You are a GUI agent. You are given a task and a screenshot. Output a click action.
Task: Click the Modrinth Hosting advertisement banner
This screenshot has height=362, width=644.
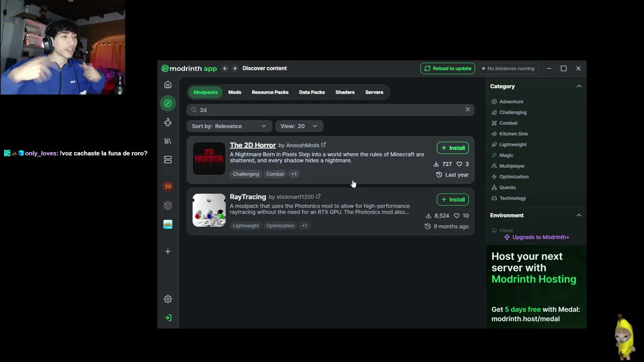(536, 287)
